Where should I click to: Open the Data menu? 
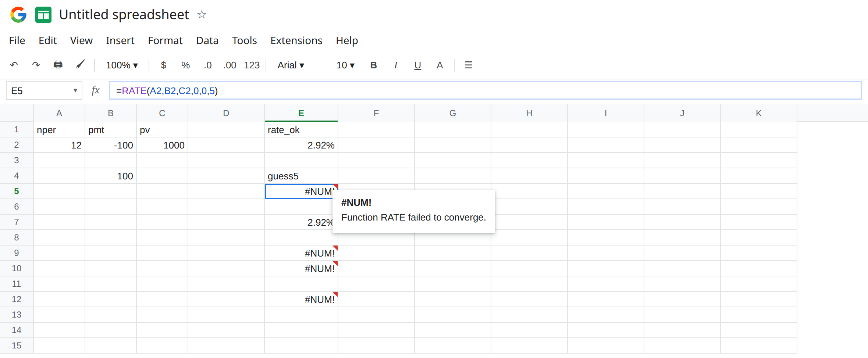(207, 40)
